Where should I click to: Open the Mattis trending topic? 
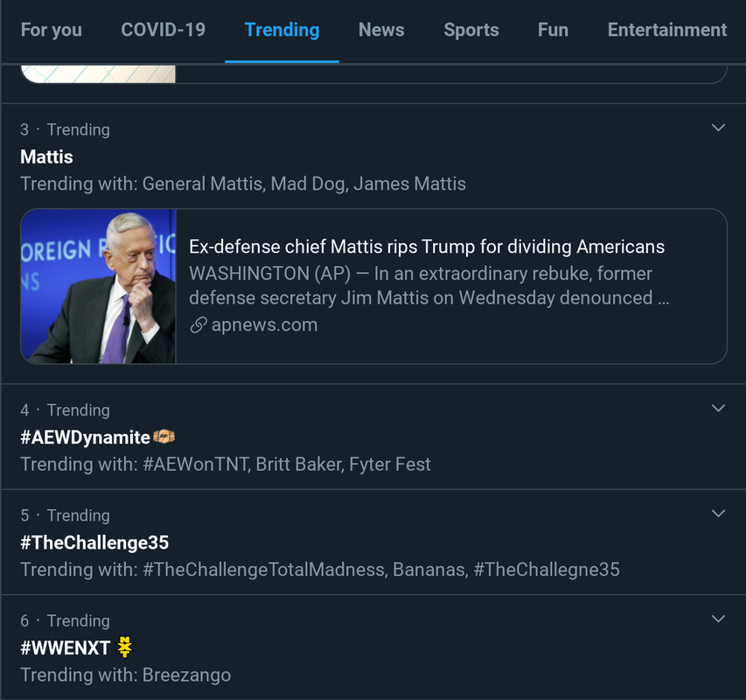point(46,157)
